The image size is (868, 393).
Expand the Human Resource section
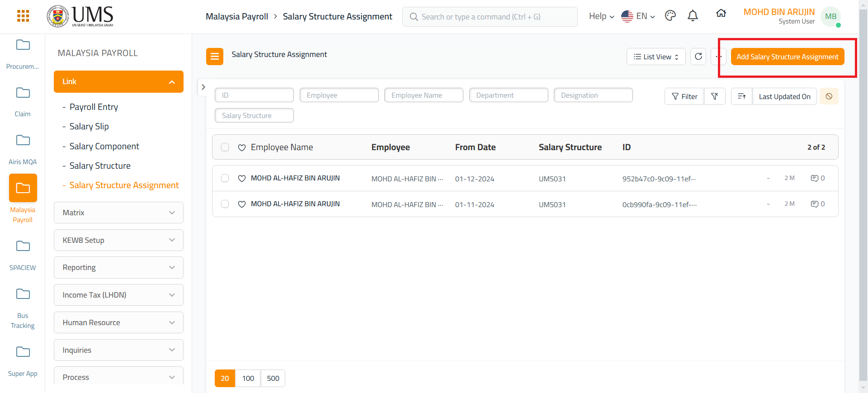118,322
